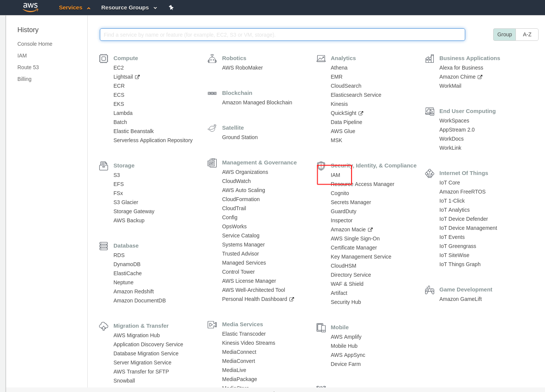Click the Compute category chip icon
This screenshot has height=392, width=545.
click(x=104, y=59)
